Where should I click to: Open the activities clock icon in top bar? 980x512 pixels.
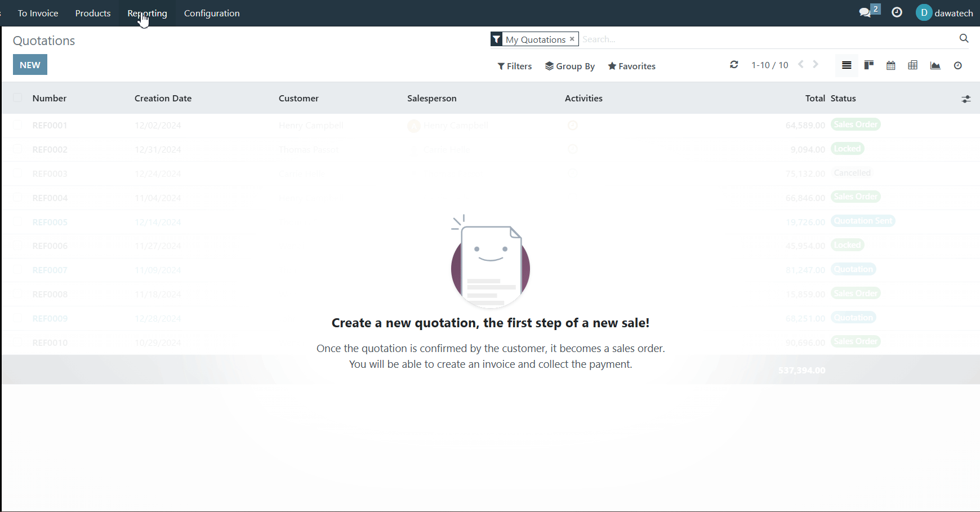(x=897, y=12)
